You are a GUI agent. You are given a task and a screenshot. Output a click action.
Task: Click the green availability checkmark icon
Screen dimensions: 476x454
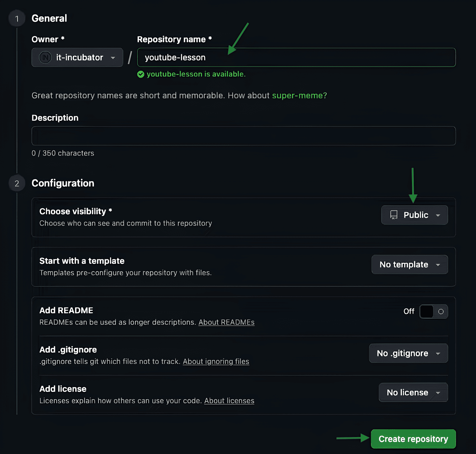click(141, 74)
